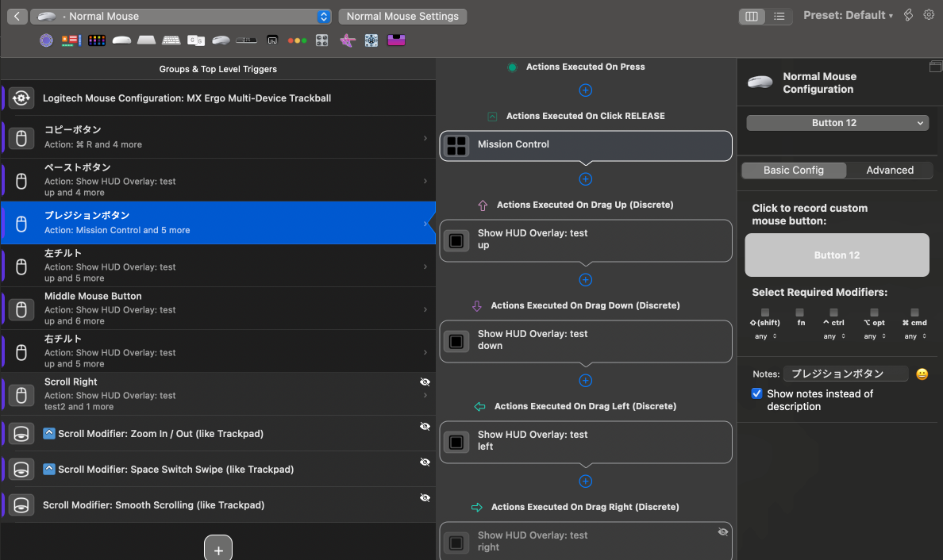Screen dimensions: 943x560
Task: Select the Trackpad device icon
Action: coord(147,40)
